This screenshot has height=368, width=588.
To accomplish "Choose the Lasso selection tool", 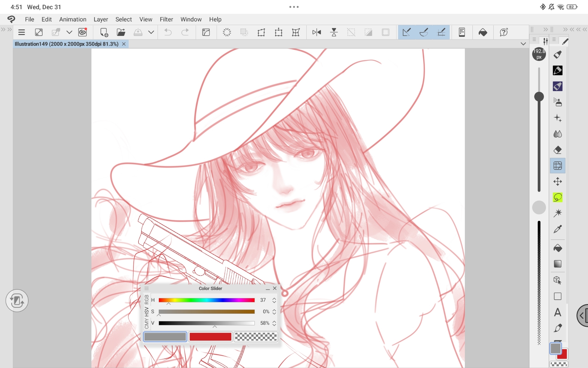I will coord(557,197).
